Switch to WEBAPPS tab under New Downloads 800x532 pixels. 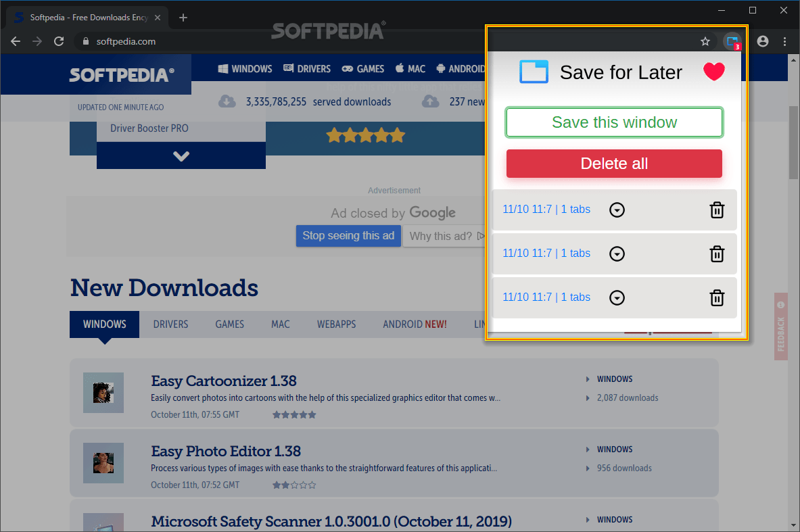coord(336,324)
